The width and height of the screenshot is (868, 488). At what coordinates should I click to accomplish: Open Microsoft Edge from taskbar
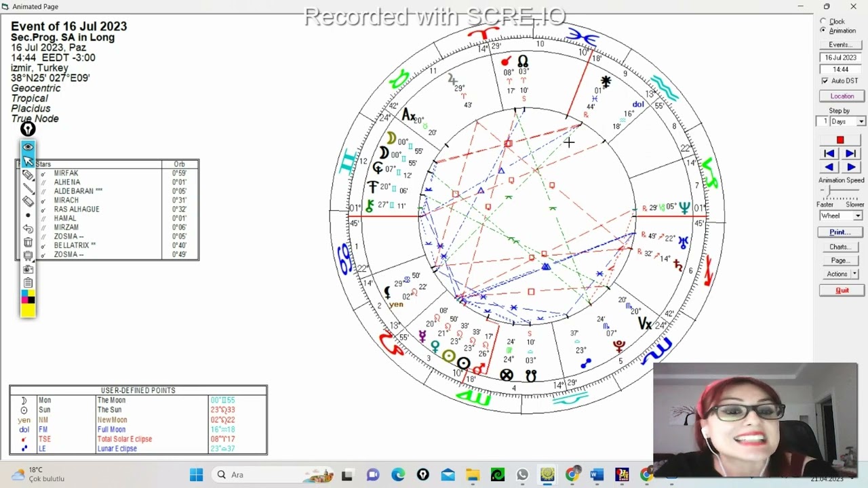click(x=398, y=474)
